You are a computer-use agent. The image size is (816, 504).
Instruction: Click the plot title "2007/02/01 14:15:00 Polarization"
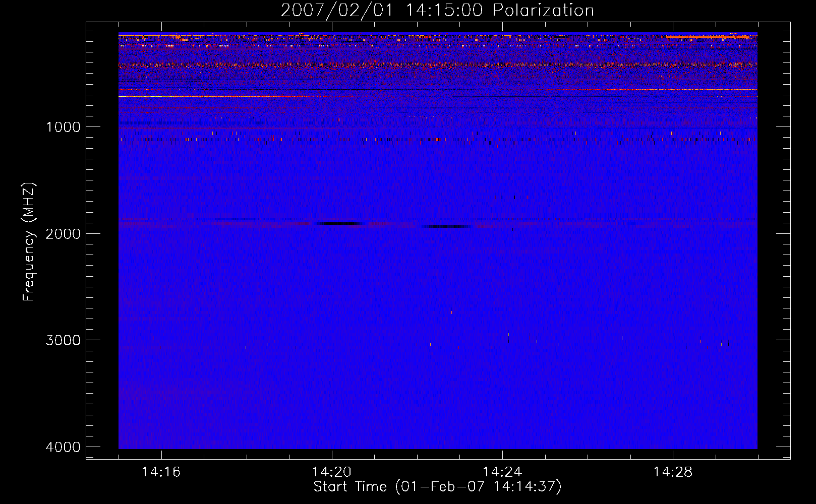(x=437, y=11)
